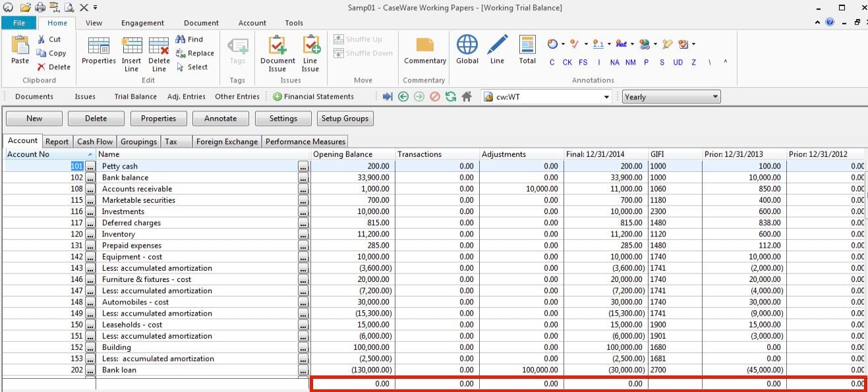Click the 1.1 note annotation icon
868x392 pixels.
click(x=598, y=44)
